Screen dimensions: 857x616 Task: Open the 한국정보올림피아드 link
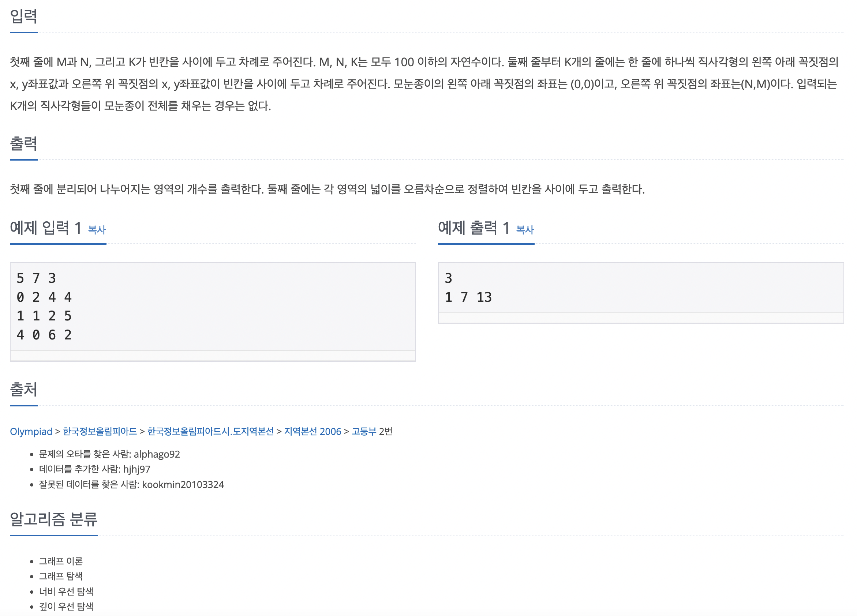[100, 431]
